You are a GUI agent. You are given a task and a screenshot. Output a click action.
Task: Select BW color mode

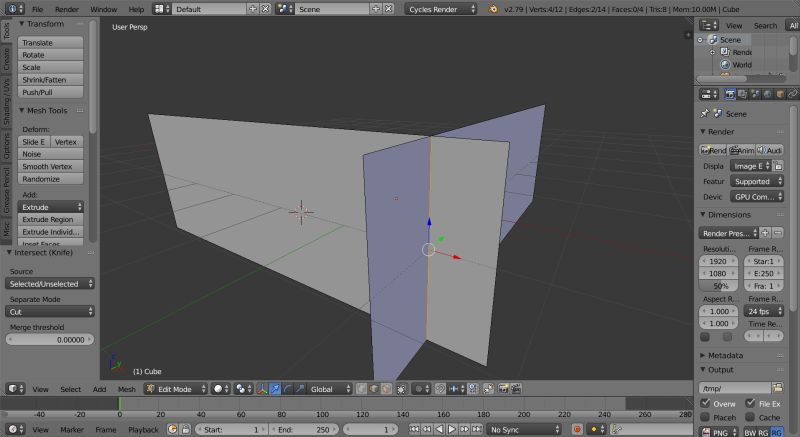pyautogui.click(x=750, y=432)
